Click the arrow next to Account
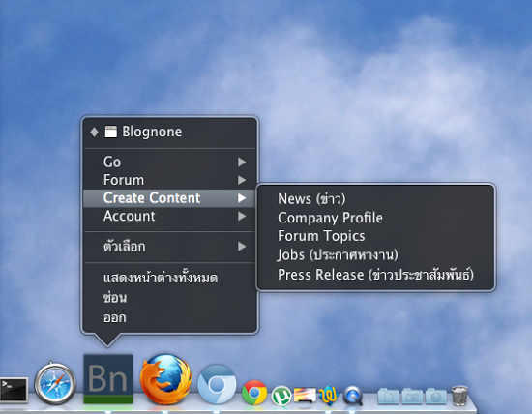 (242, 216)
